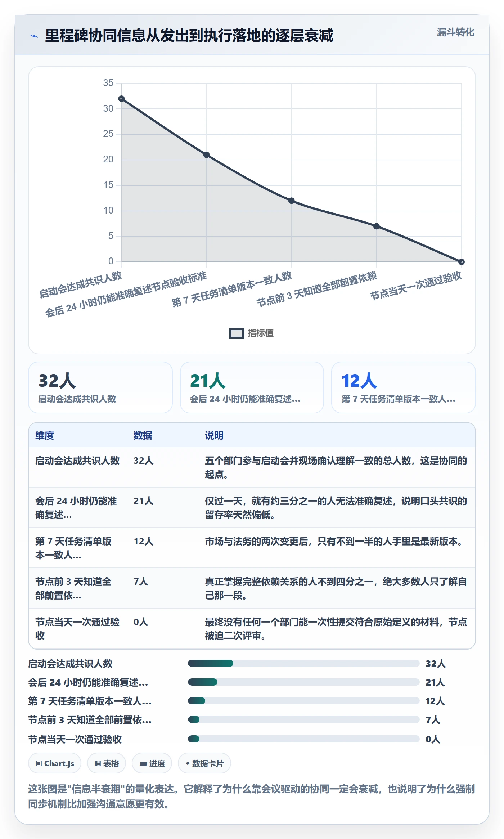Click the table cell 节点当天一次通过验收
The height and width of the screenshot is (839, 504).
pyautogui.click(x=77, y=629)
